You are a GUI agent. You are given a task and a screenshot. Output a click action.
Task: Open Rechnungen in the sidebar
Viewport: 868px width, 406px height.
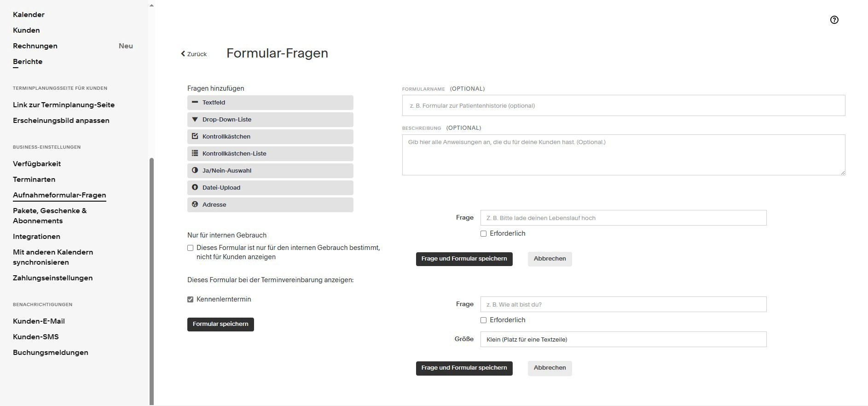click(35, 46)
